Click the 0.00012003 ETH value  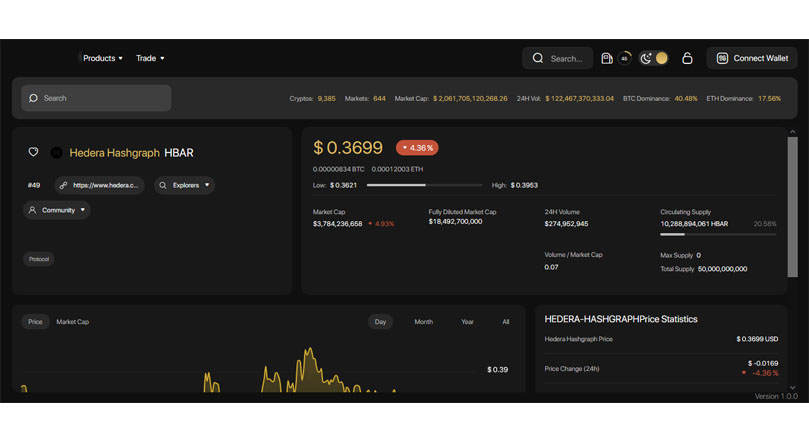(x=397, y=169)
